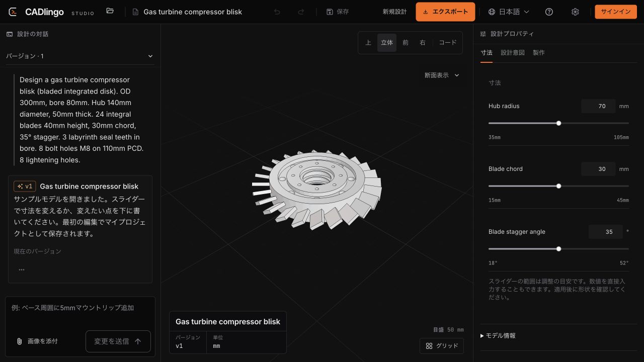The height and width of the screenshot is (362, 644).
Task: Switch to the 設計意図 tab
Action: point(513,53)
